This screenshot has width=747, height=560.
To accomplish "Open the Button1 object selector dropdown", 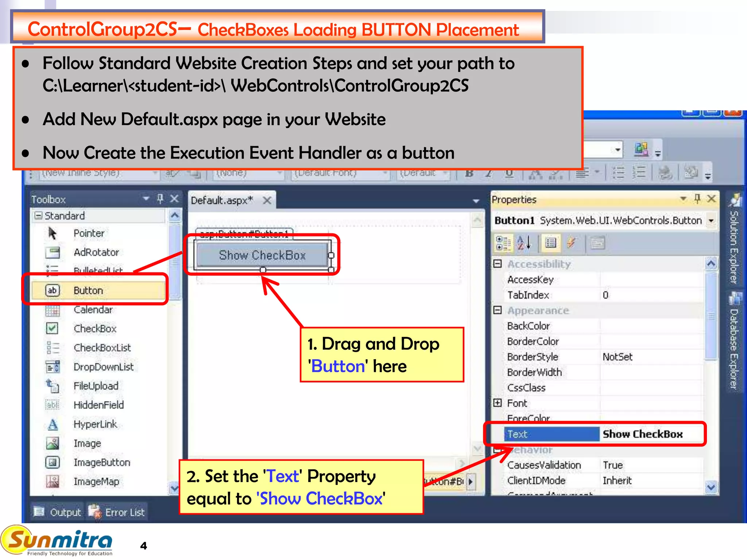I will click(x=711, y=221).
